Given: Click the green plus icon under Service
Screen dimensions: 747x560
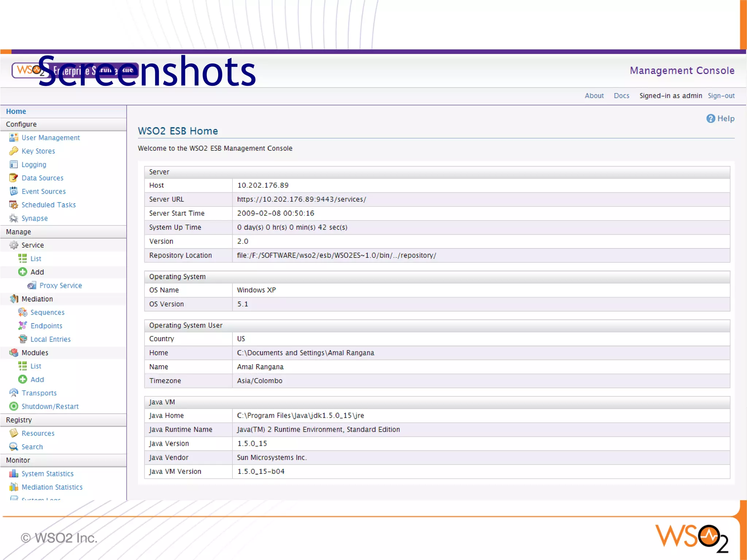Looking at the screenshot, I should pos(23,272).
